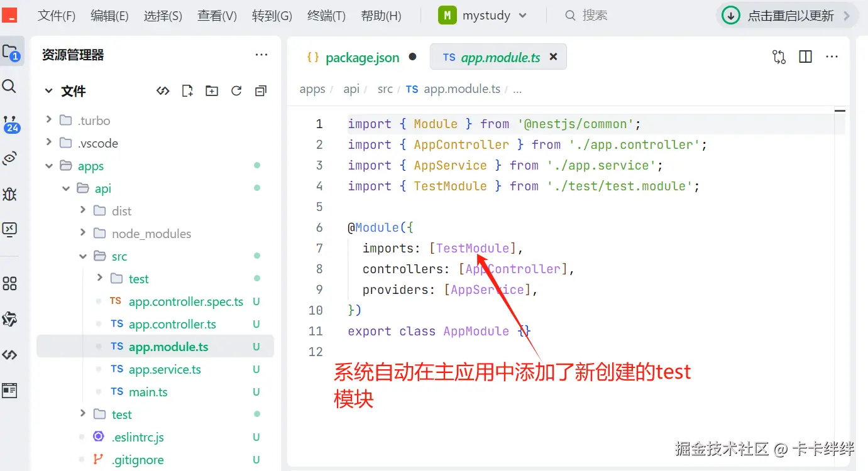The height and width of the screenshot is (471, 868).
Task: Open 查看(V) menu
Action: tap(217, 16)
